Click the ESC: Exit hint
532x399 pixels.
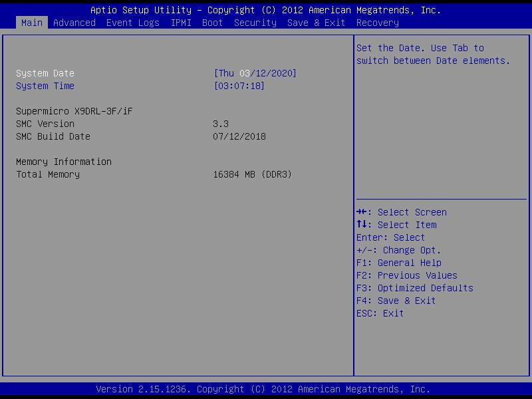click(380, 313)
